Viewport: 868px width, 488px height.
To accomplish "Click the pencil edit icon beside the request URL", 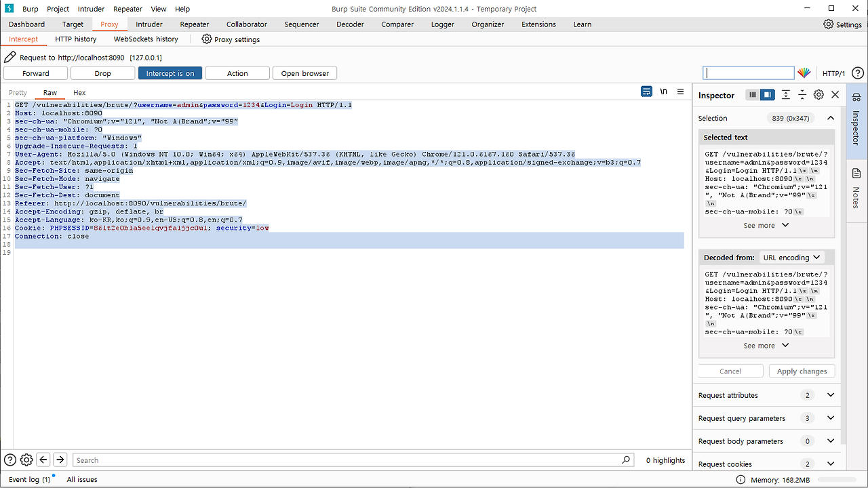I will tap(10, 58).
